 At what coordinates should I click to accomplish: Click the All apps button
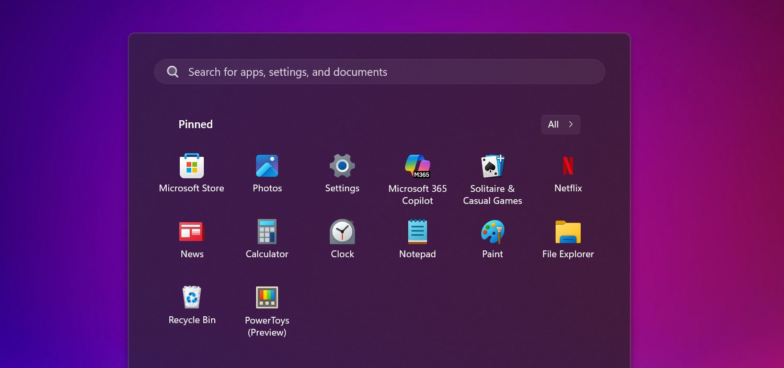coord(560,124)
